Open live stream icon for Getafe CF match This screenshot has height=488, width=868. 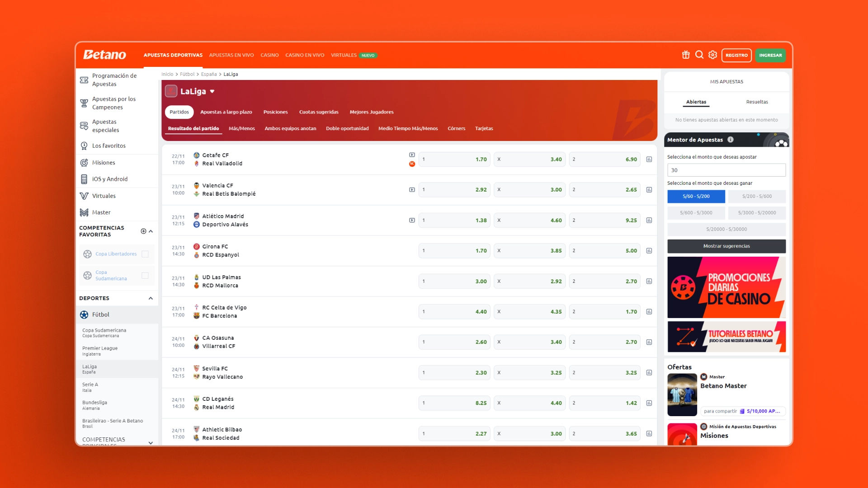coord(412,155)
